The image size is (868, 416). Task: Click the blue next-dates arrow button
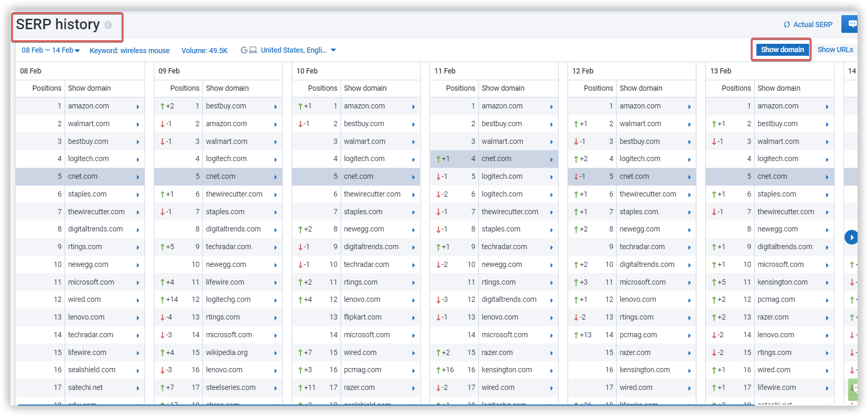point(851,237)
